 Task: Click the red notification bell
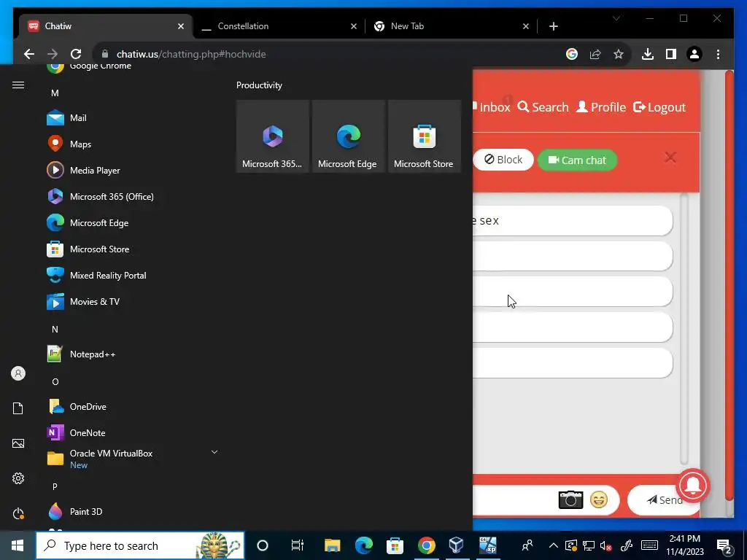pyautogui.click(x=693, y=485)
